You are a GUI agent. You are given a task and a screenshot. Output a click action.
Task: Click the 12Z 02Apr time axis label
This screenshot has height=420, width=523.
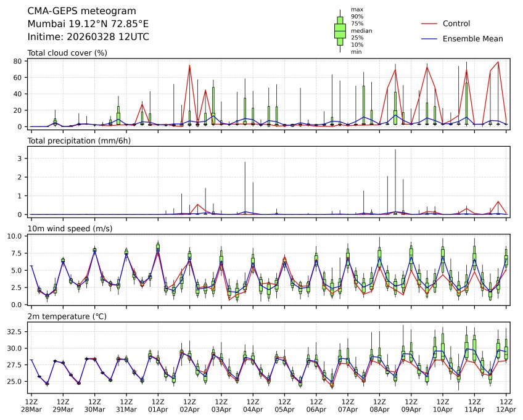189,405
